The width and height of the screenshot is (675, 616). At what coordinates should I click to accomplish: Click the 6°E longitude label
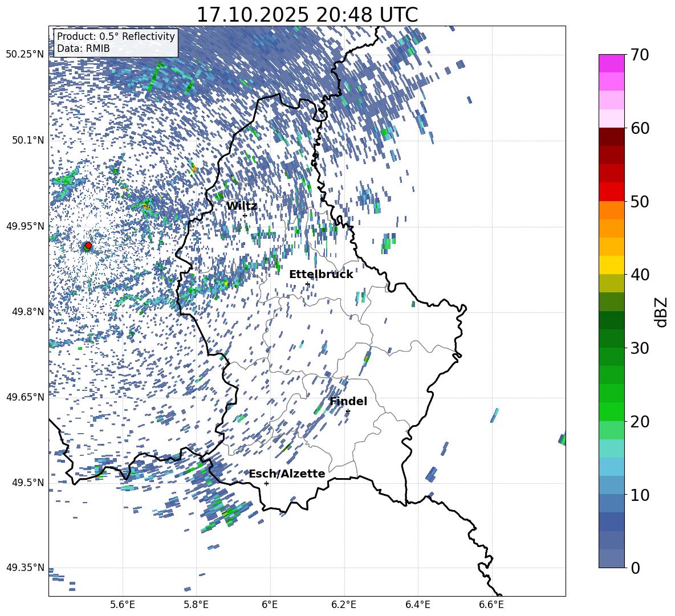click(x=270, y=605)
